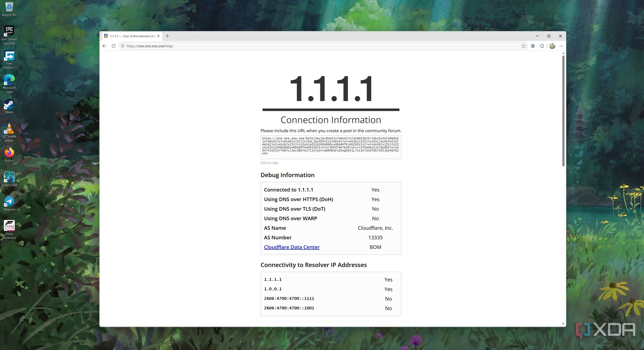Select the Forza Horizon 6 desktop shortcut
Screen dimensions: 644x350
click(x=9, y=230)
